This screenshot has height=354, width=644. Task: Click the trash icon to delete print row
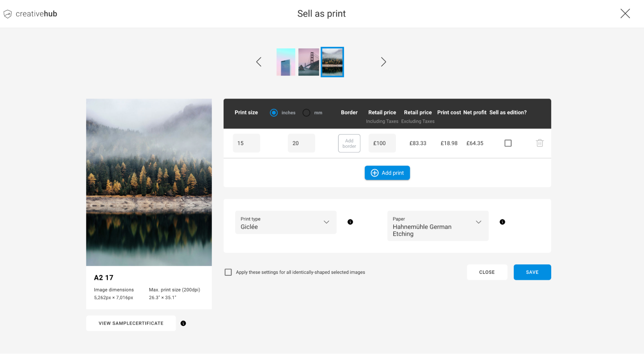[540, 143]
